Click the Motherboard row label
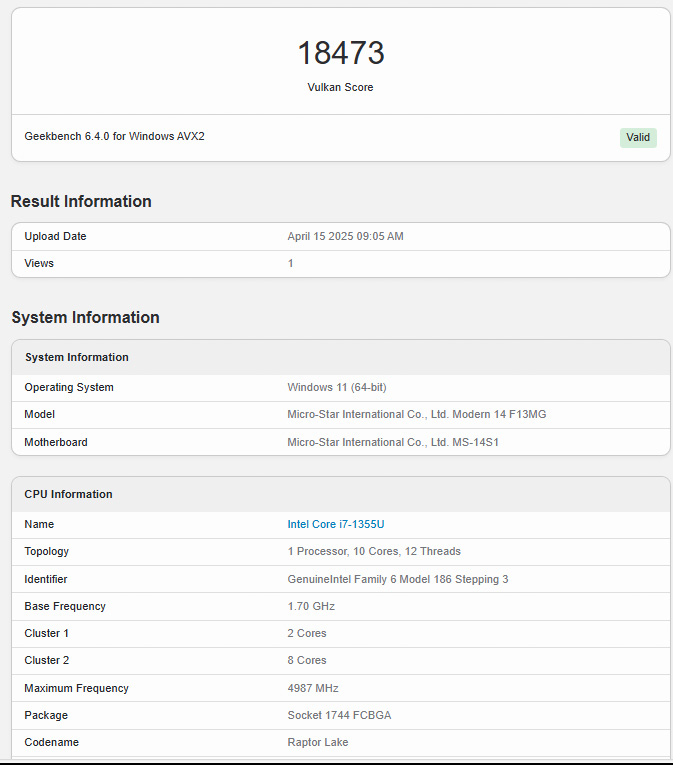The image size is (673, 765). tap(56, 442)
